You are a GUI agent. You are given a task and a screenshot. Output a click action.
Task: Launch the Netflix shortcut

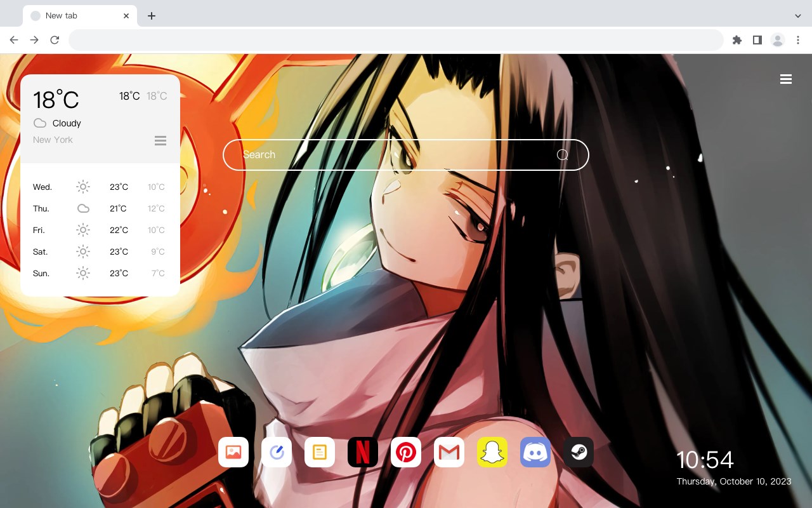click(363, 452)
